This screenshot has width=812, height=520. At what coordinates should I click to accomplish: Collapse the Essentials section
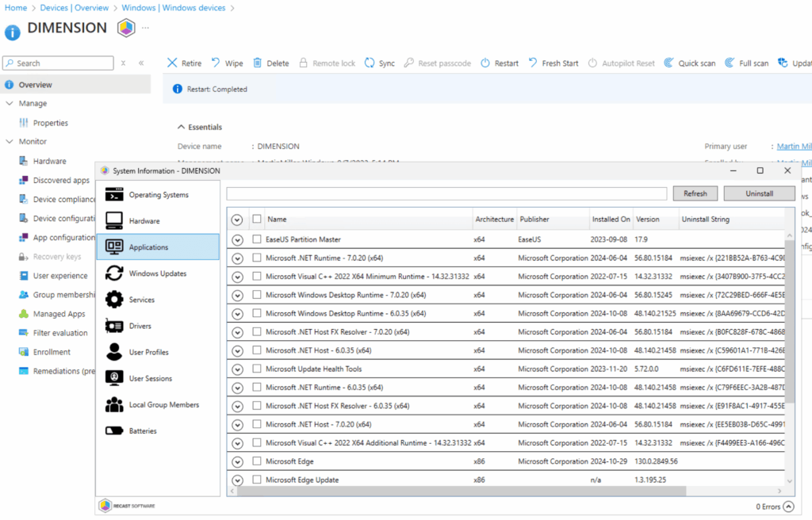pyautogui.click(x=181, y=127)
